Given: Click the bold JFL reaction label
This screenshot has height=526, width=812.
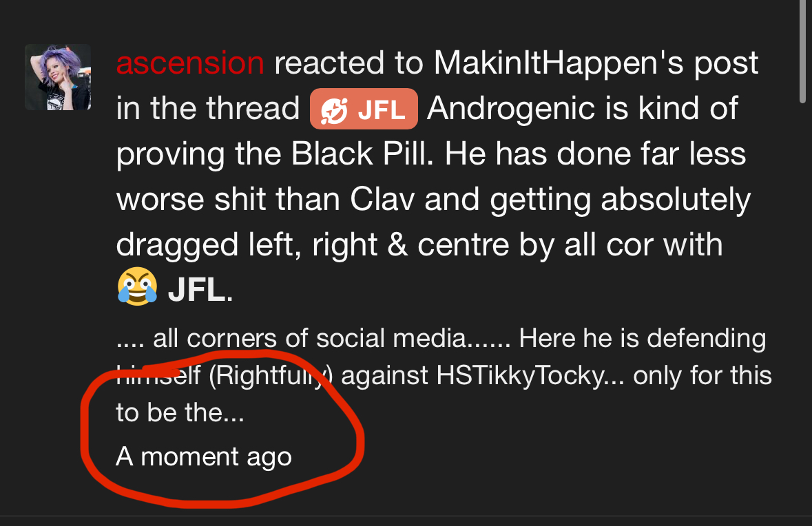Looking at the screenshot, I should tap(196, 289).
